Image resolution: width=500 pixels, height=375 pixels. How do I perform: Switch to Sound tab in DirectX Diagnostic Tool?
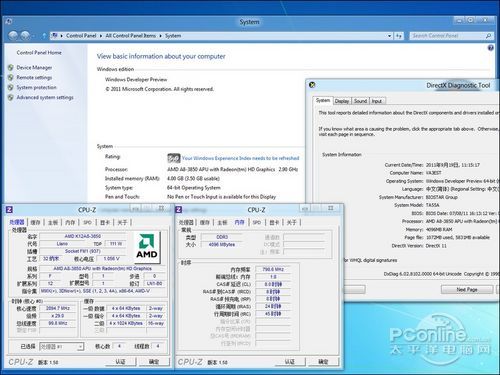(x=360, y=101)
